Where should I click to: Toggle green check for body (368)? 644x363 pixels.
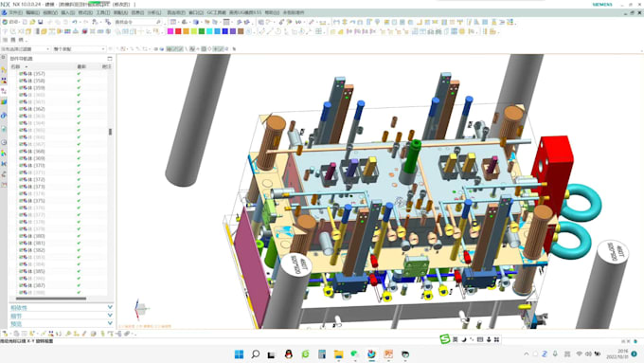pyautogui.click(x=79, y=152)
